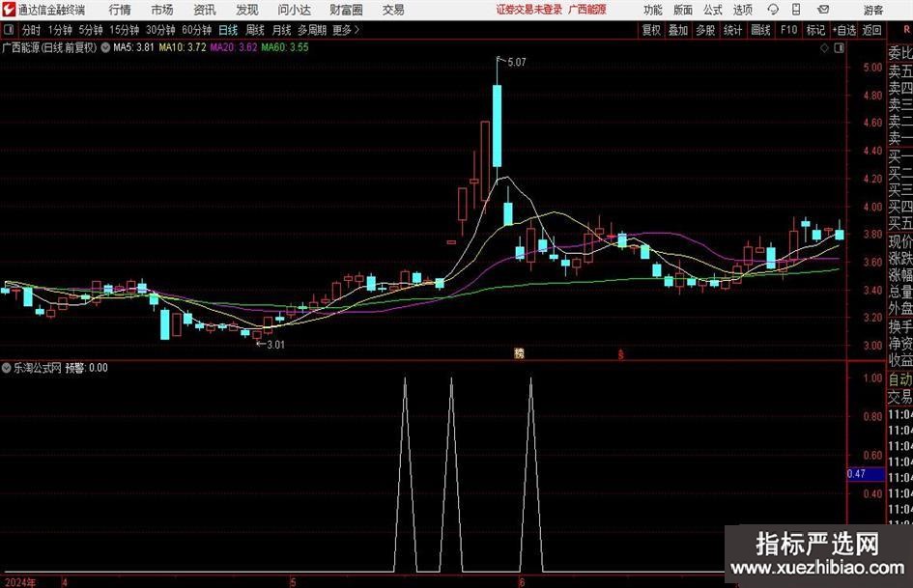The image size is (913, 588).
Task: Click the 叠加 overlay button
Action: click(x=678, y=30)
